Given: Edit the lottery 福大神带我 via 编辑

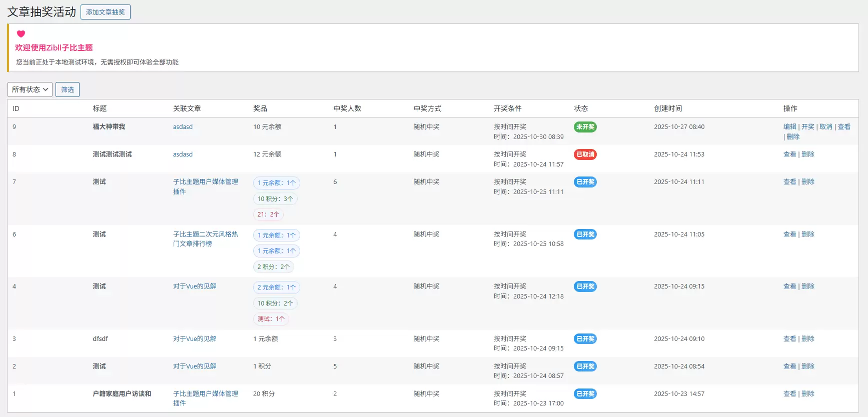Looking at the screenshot, I should pyautogui.click(x=789, y=127).
